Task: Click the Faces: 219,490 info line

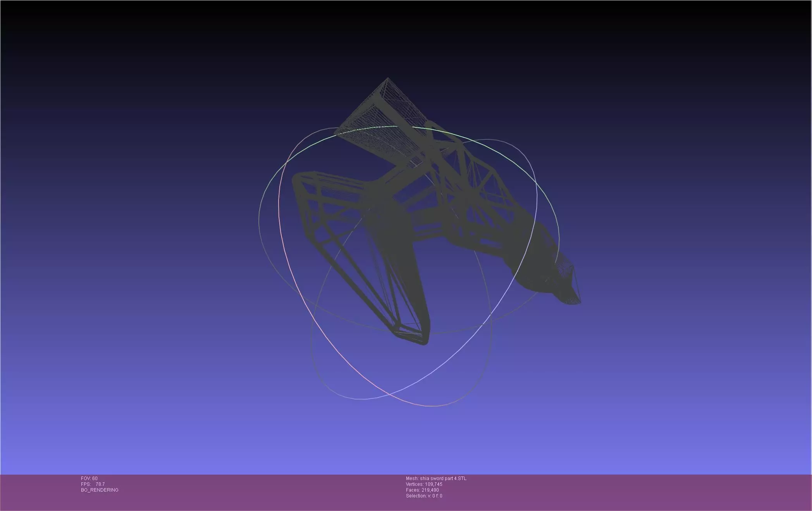Action: pyautogui.click(x=422, y=490)
